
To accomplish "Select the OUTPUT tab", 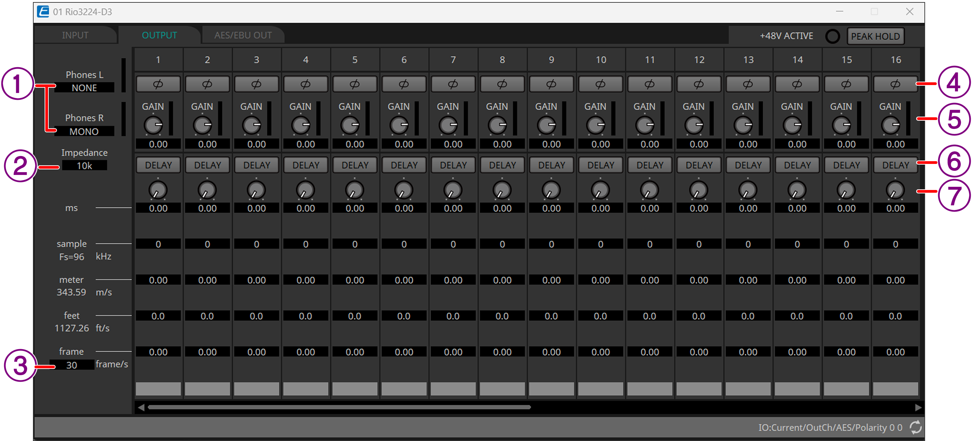I will (x=160, y=35).
